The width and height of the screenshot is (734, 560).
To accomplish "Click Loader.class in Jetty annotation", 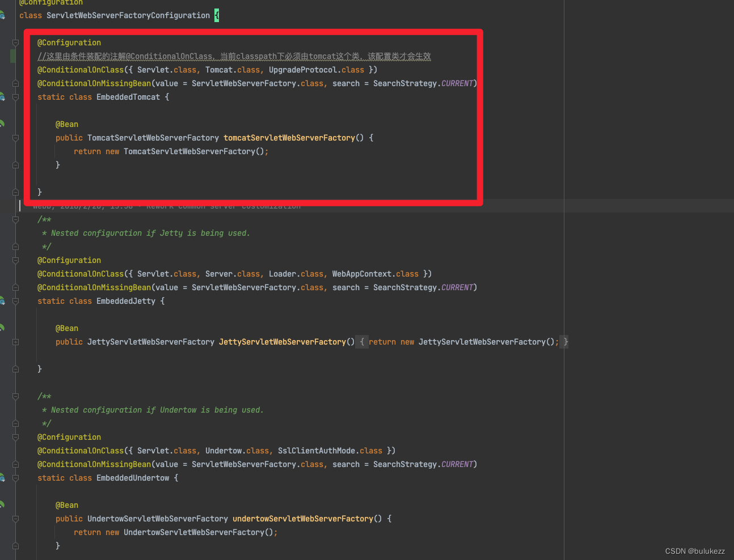I will pyautogui.click(x=296, y=274).
